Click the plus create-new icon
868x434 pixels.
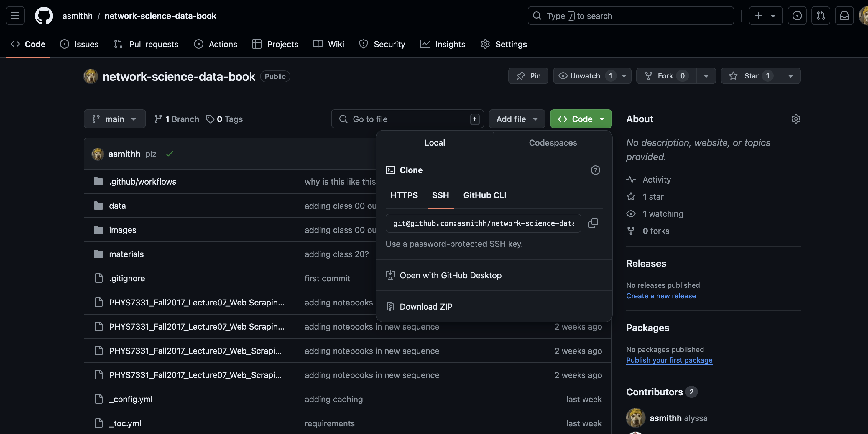(x=759, y=16)
